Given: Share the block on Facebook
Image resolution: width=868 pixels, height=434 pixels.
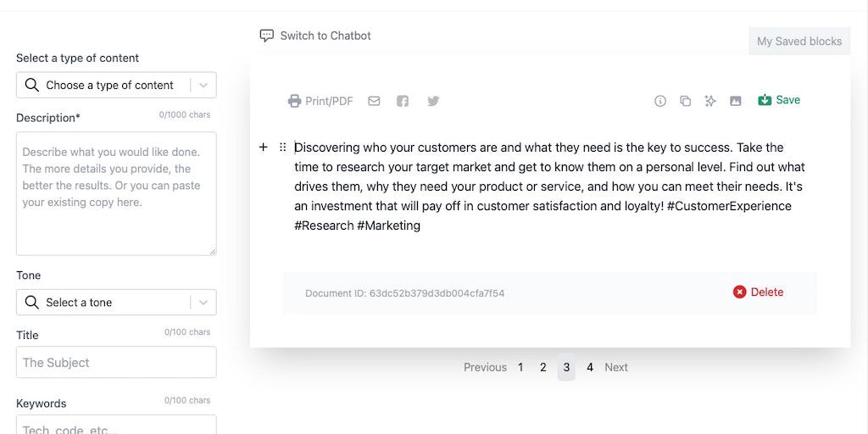Looking at the screenshot, I should (403, 101).
